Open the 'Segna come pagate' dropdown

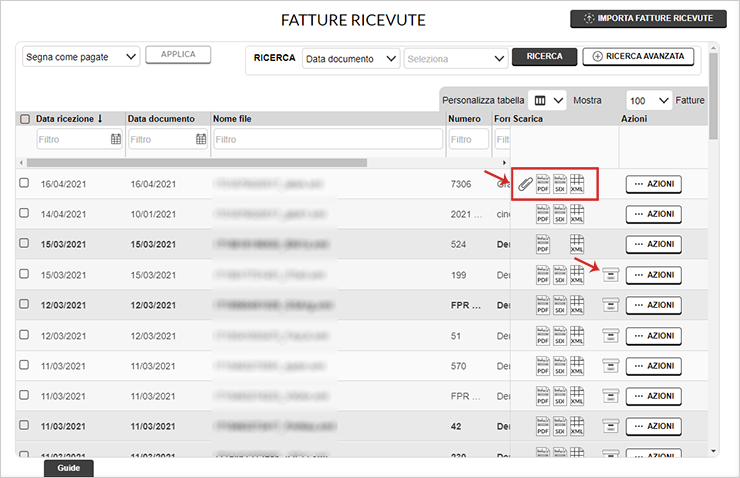(81, 57)
